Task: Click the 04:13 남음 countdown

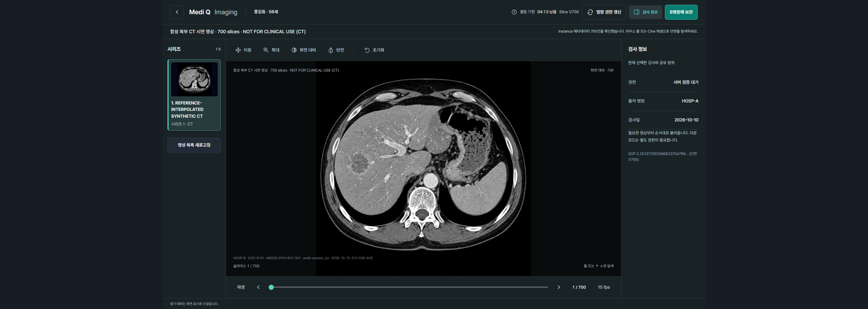Action: tap(547, 12)
